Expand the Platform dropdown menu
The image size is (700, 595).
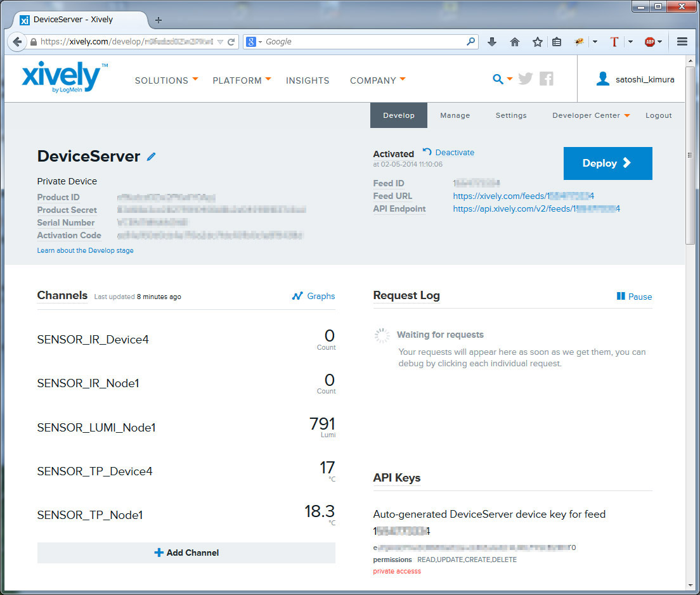(x=242, y=80)
